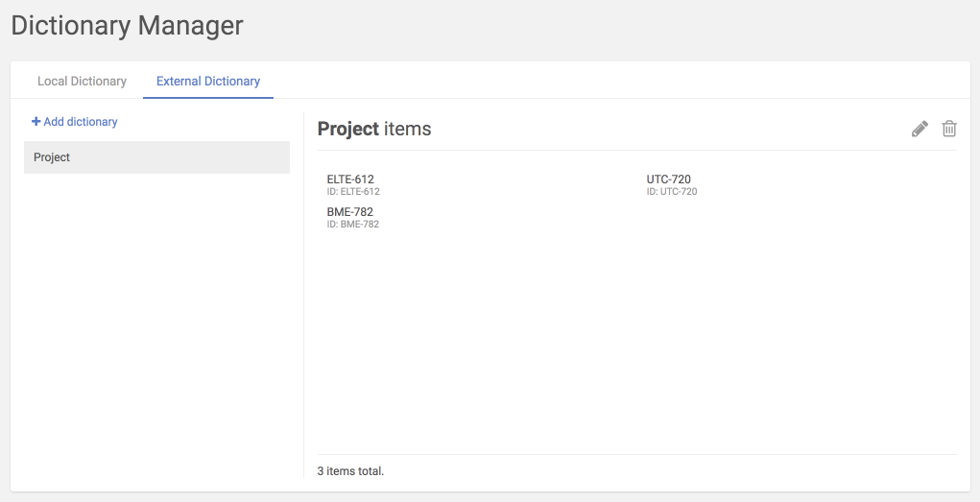The width and height of the screenshot is (980, 502).
Task: Click the bold 'Project' word in items heading
Action: pyautogui.click(x=348, y=129)
